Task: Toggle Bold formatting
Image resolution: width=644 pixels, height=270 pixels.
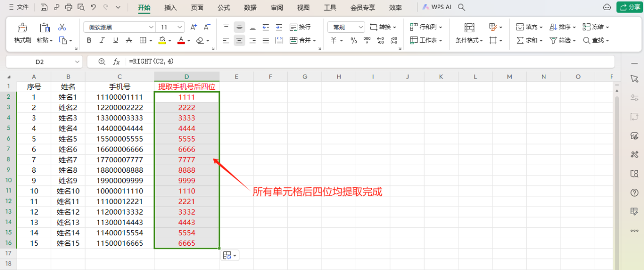Action: point(89,40)
